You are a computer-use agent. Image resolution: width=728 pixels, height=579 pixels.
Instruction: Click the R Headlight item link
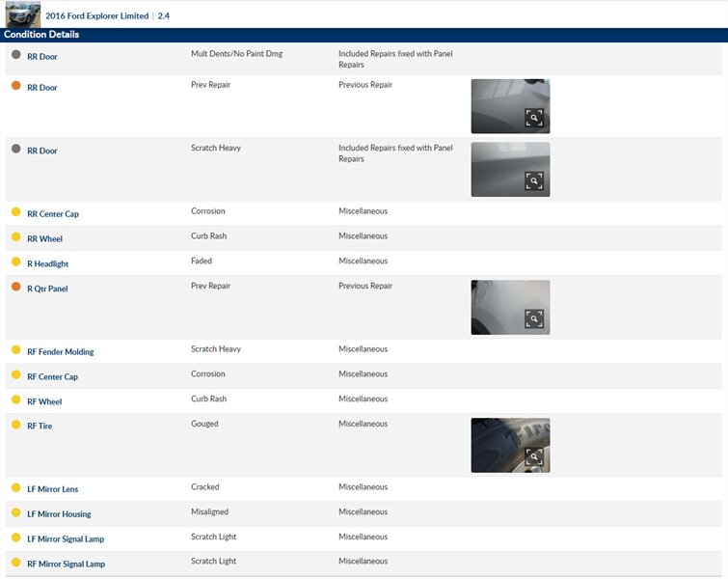[x=47, y=264]
